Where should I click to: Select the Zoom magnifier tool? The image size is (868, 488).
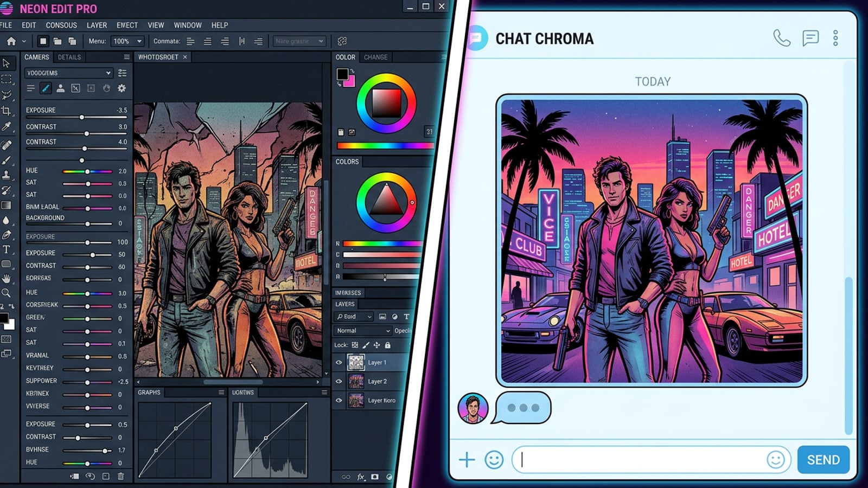pyautogui.click(x=7, y=293)
